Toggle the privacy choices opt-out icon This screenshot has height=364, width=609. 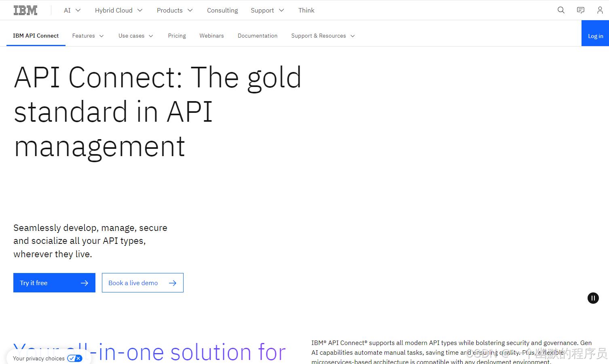[75, 358]
